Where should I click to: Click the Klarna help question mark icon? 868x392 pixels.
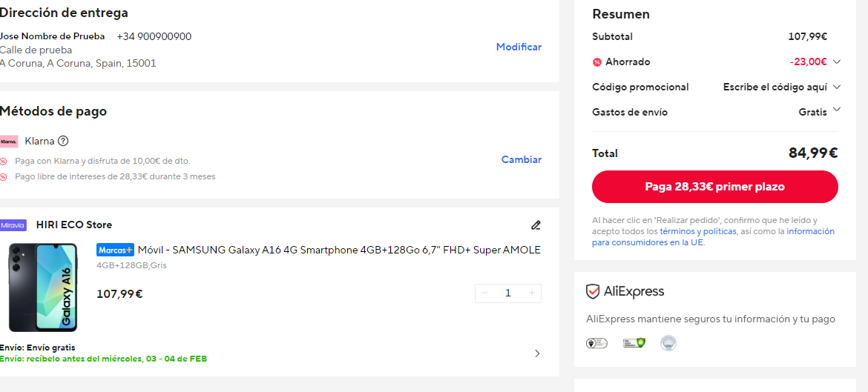click(x=63, y=141)
